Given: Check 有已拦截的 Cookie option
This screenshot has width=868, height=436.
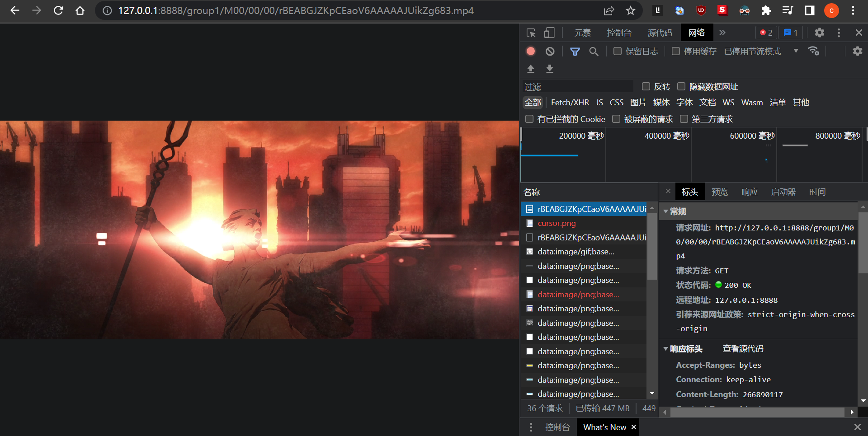Looking at the screenshot, I should tap(529, 119).
